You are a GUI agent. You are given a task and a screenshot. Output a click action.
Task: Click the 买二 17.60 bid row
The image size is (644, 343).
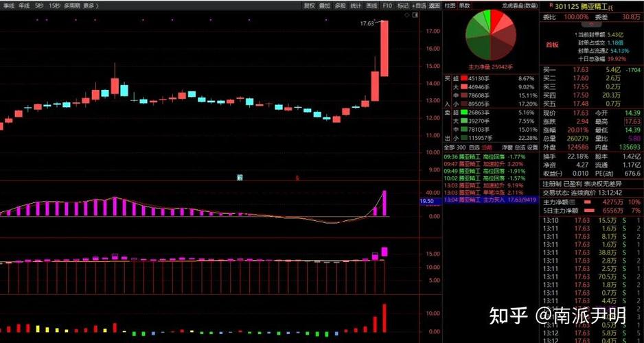pyautogui.click(x=591, y=78)
